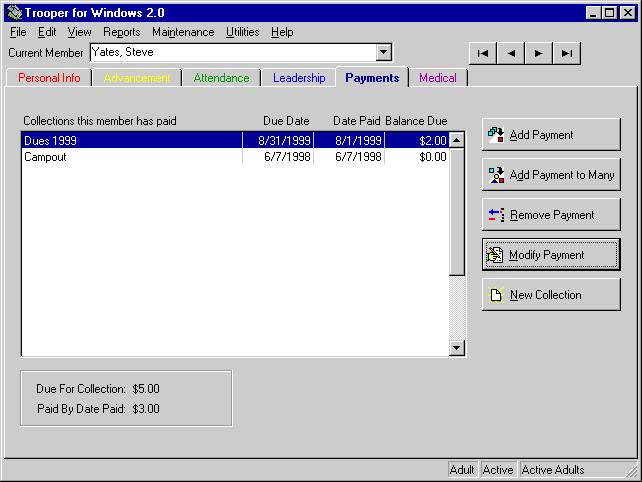This screenshot has width=642, height=482.
Task: Click the Remove Payment icon
Action: point(496,215)
